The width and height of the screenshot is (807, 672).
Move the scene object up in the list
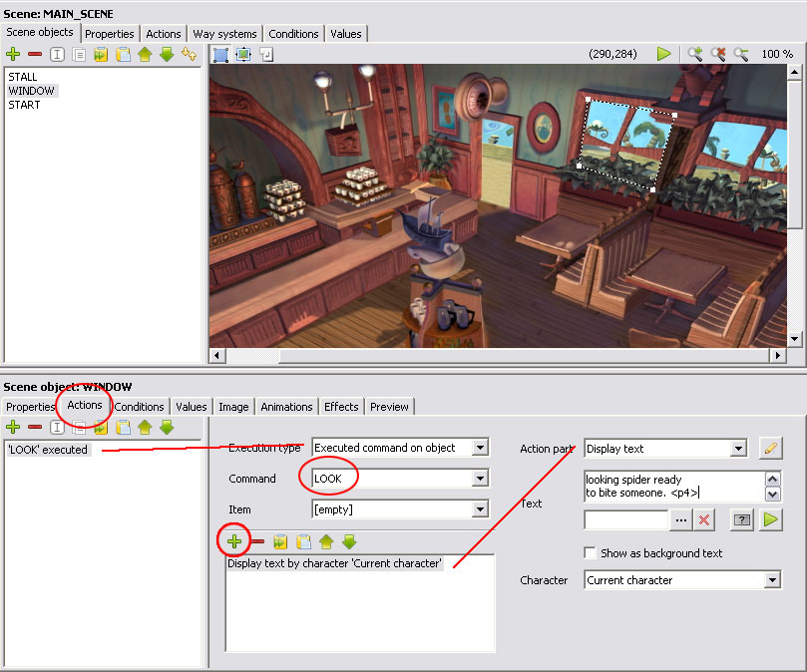[x=145, y=54]
